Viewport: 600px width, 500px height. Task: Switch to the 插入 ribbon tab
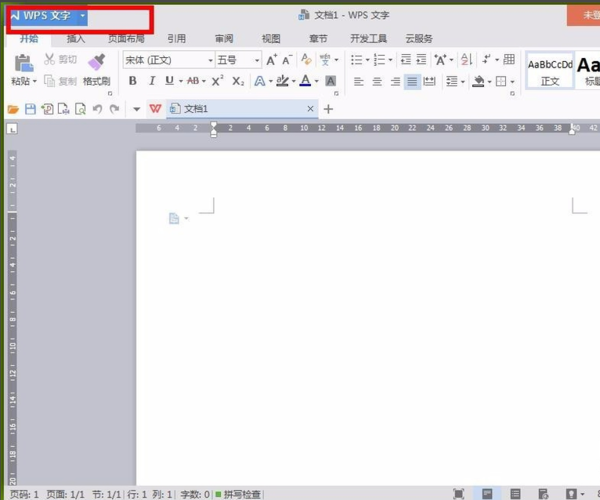pos(76,38)
